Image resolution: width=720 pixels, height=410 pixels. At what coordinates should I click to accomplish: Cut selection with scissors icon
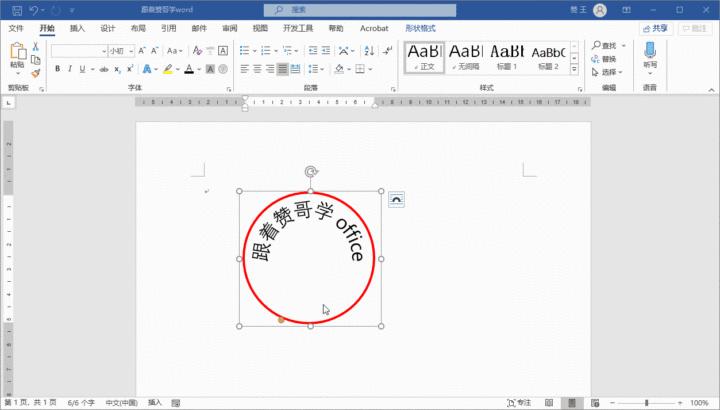click(35, 47)
